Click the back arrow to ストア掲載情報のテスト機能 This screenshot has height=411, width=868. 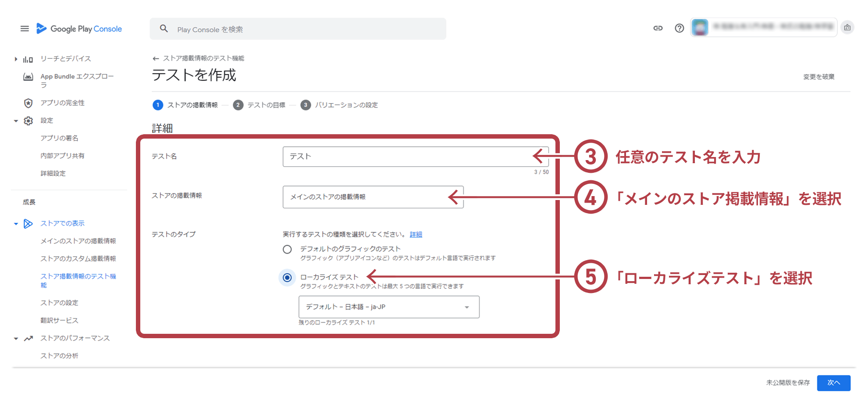(156, 58)
